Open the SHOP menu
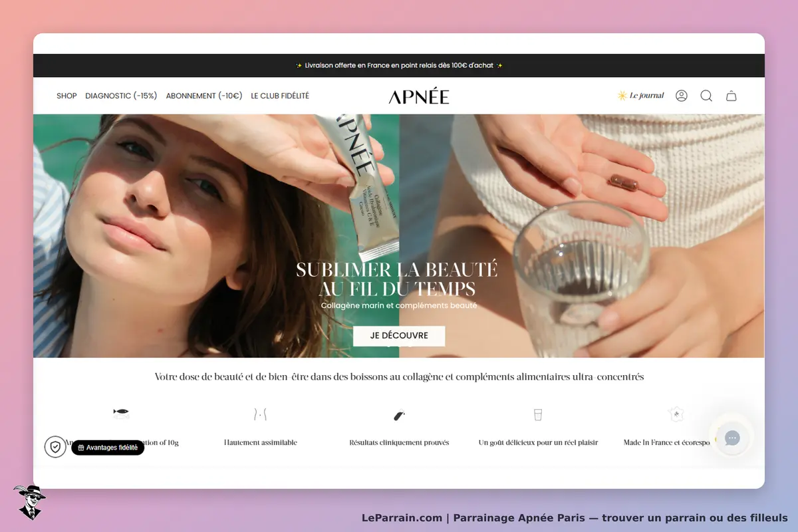798x532 pixels. pyautogui.click(x=66, y=96)
